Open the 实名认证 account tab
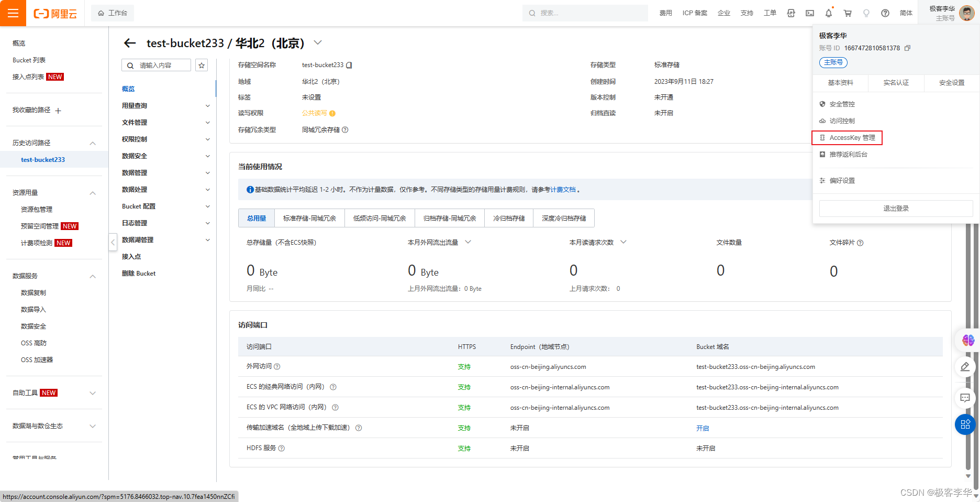 (x=896, y=83)
